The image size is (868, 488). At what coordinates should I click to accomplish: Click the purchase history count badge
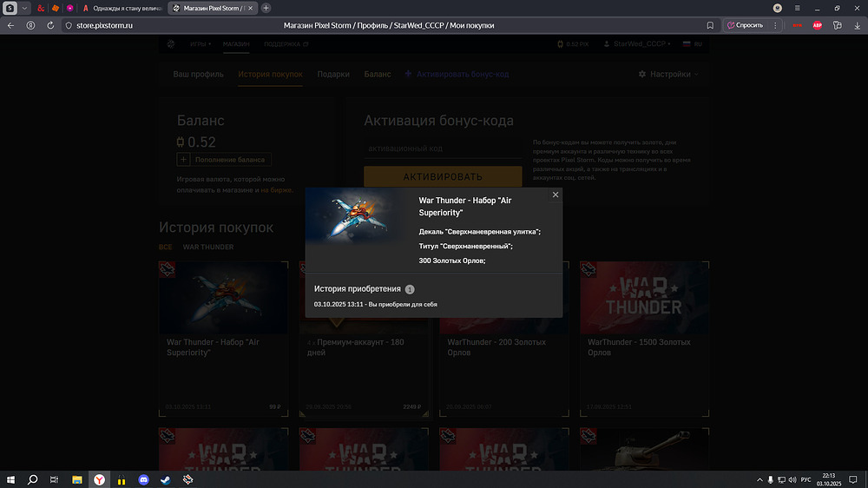pos(410,289)
